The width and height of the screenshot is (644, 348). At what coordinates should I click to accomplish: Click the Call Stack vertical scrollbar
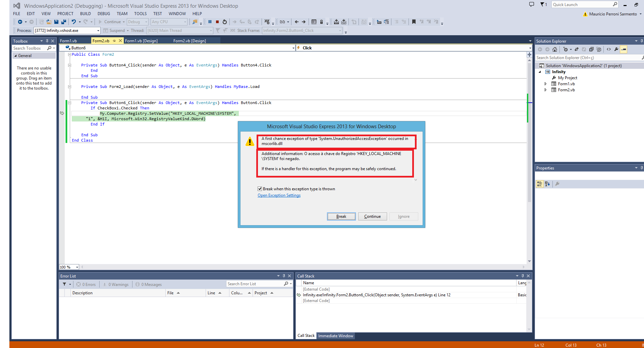(x=529, y=305)
